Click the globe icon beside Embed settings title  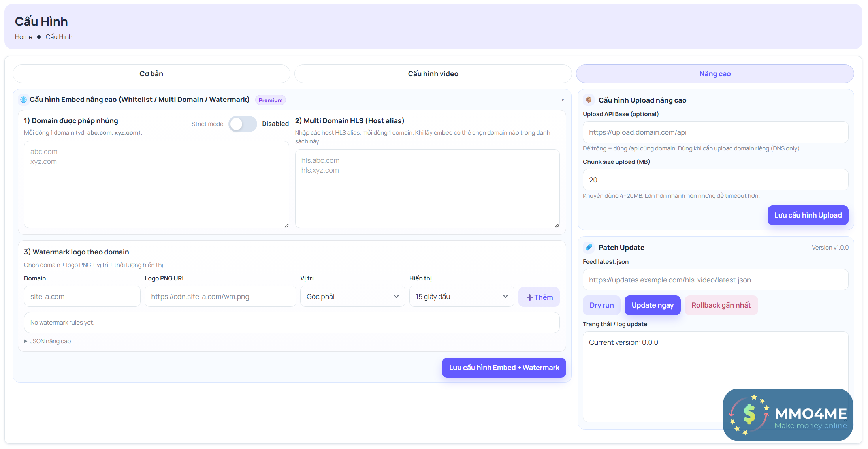click(x=24, y=100)
